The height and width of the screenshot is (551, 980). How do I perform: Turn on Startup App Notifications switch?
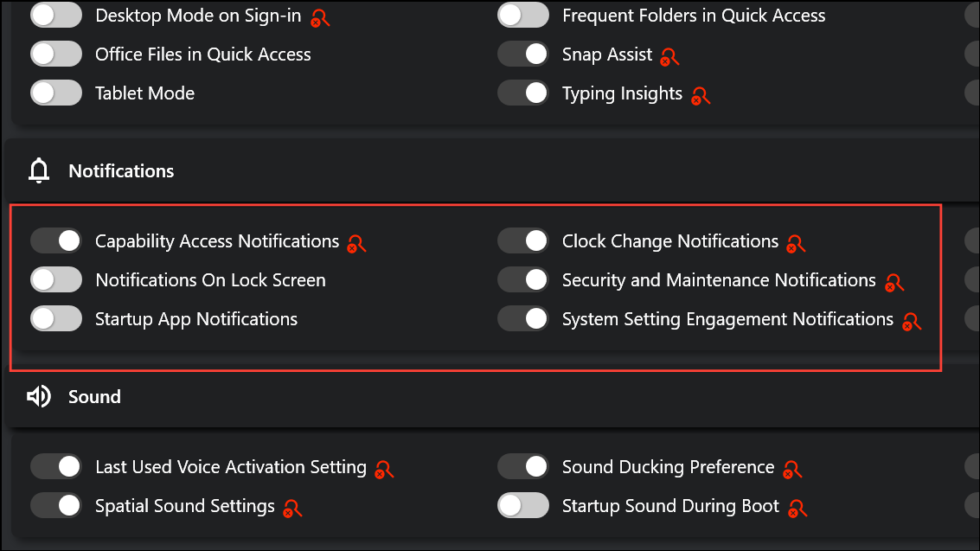[56, 318]
